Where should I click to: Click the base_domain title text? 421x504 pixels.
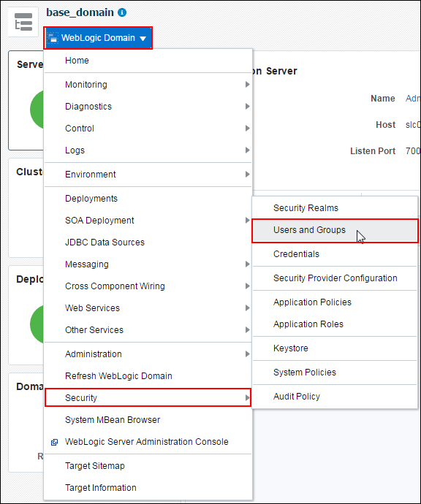tap(80, 12)
